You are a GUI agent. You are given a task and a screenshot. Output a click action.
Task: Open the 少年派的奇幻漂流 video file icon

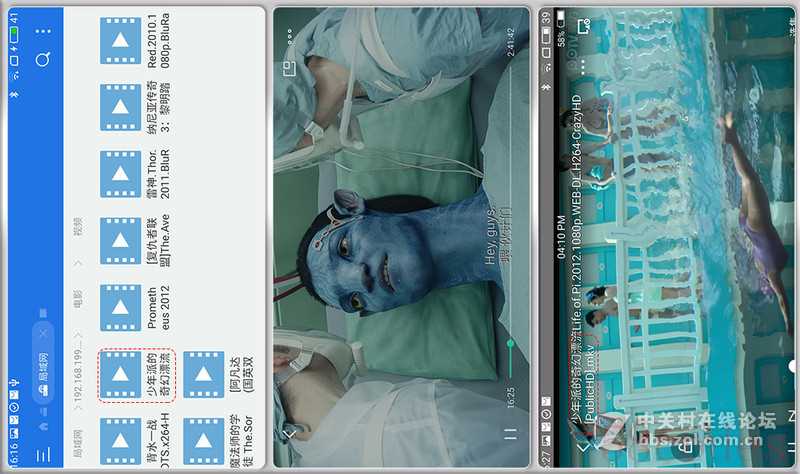120,375
